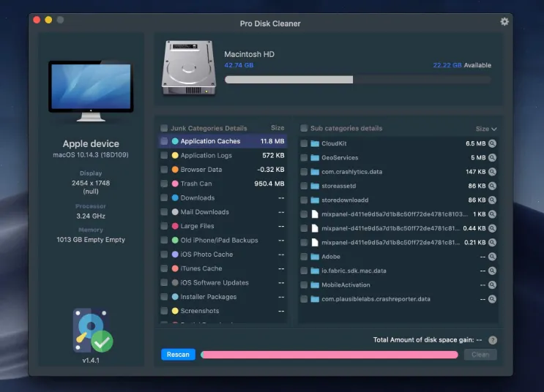Screen dimensions: 544x392
Task: Select the iOS Software Updates category
Action: (223, 283)
